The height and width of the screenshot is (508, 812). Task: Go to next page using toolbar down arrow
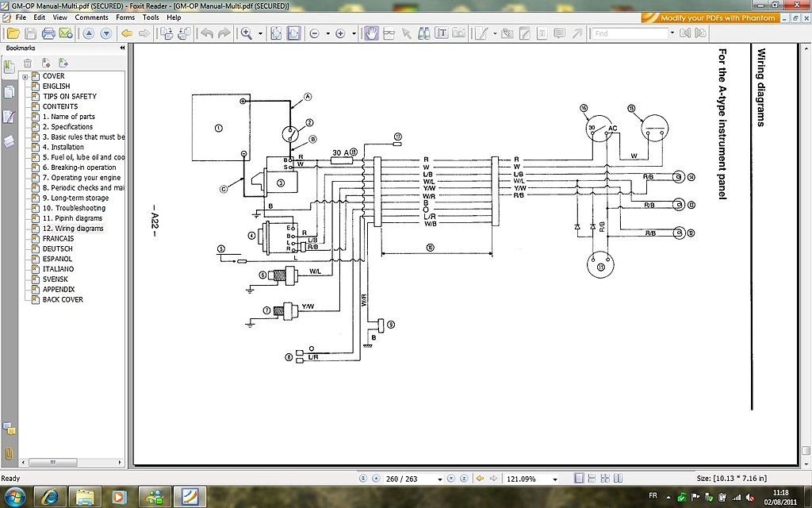click(106, 33)
